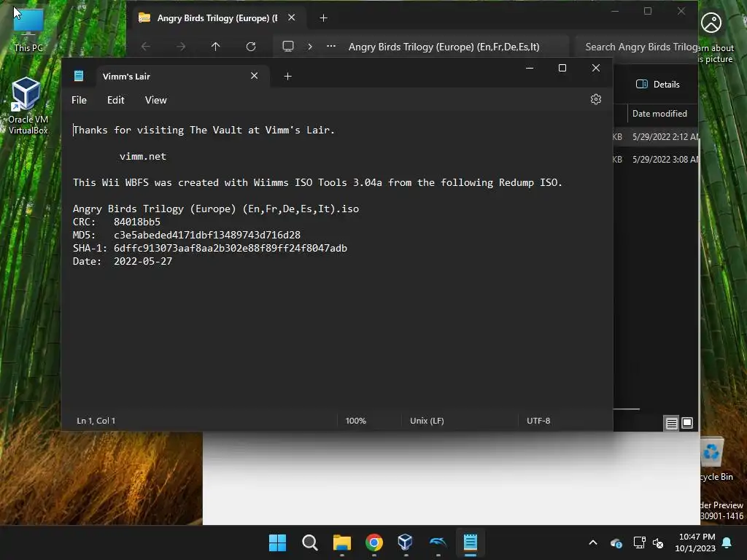Switch Explorer to details list view

click(x=671, y=423)
